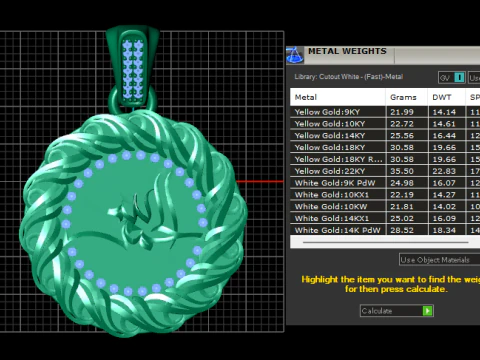The image size is (480, 360).
Task: Click the 16.09 DWT value
Action: pyautogui.click(x=444, y=219)
